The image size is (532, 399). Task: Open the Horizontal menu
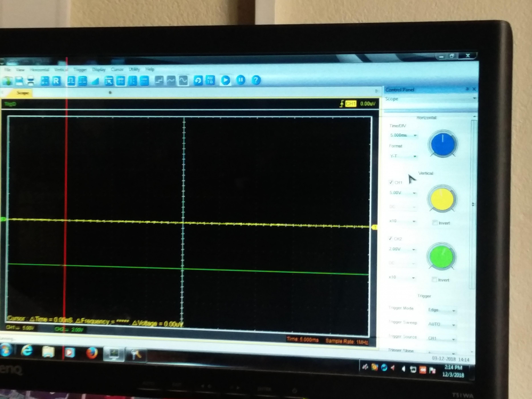39,70
